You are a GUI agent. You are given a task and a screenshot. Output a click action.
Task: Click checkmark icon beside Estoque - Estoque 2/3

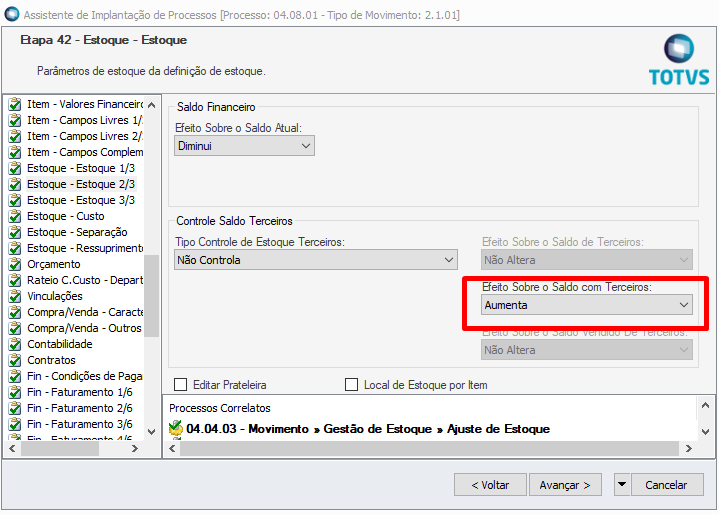(x=15, y=184)
